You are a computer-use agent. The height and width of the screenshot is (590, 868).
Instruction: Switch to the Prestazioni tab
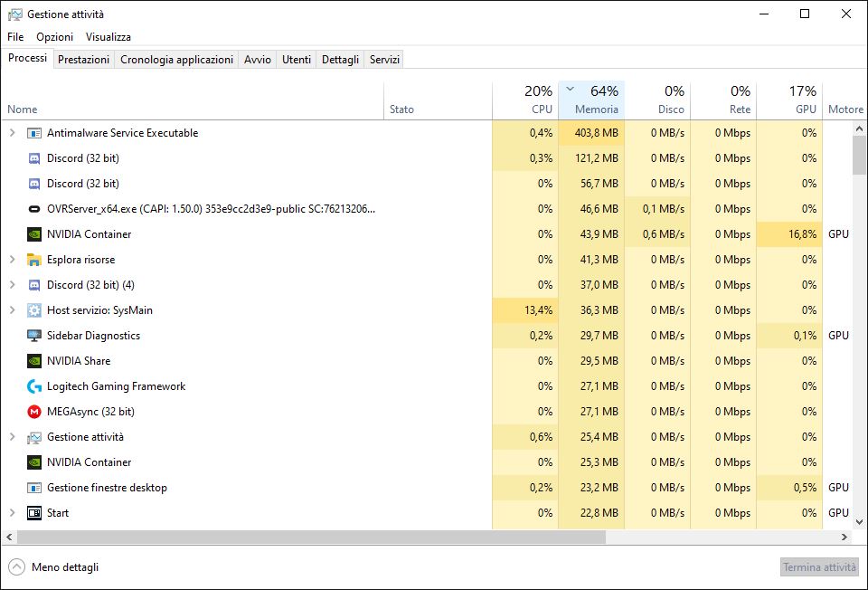pos(83,60)
